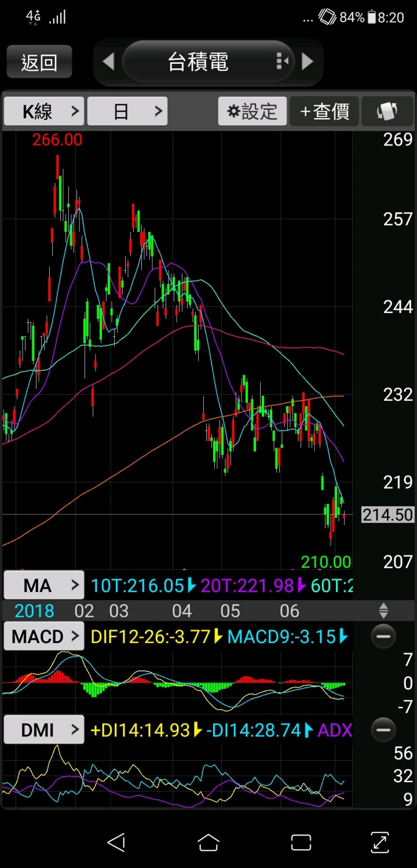
Task: Open MACD indicator selector
Action: click(x=44, y=637)
